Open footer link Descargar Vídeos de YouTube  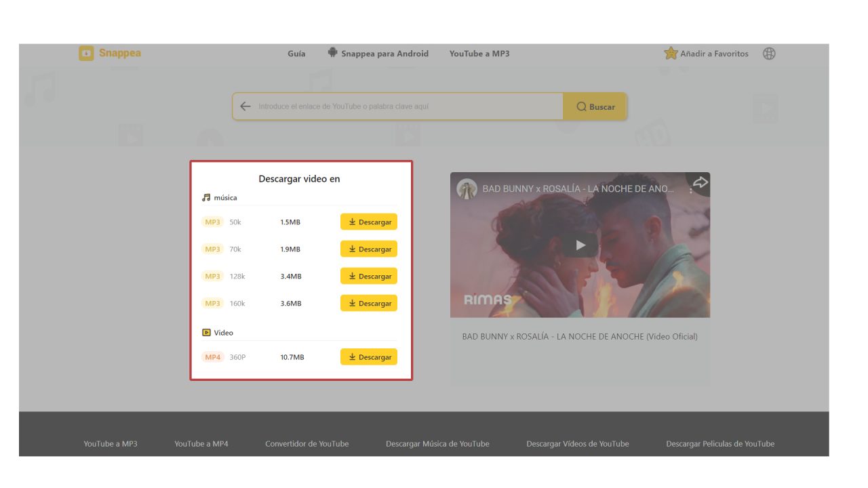[578, 444]
